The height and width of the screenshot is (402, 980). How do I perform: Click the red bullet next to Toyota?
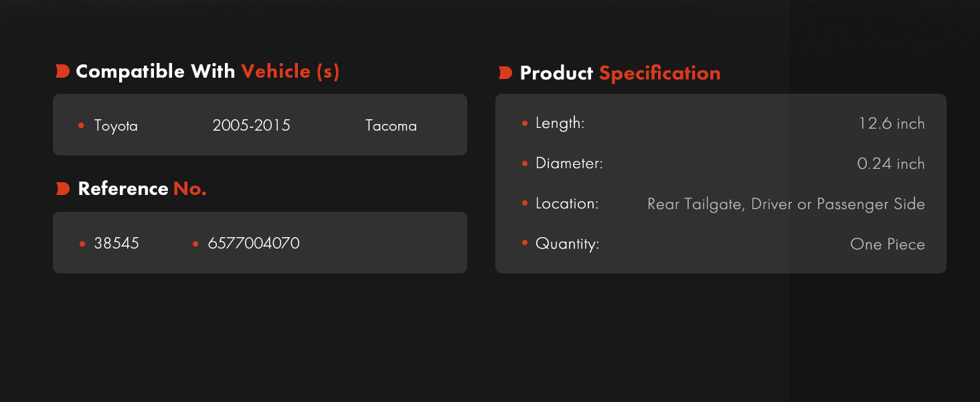[81, 125]
